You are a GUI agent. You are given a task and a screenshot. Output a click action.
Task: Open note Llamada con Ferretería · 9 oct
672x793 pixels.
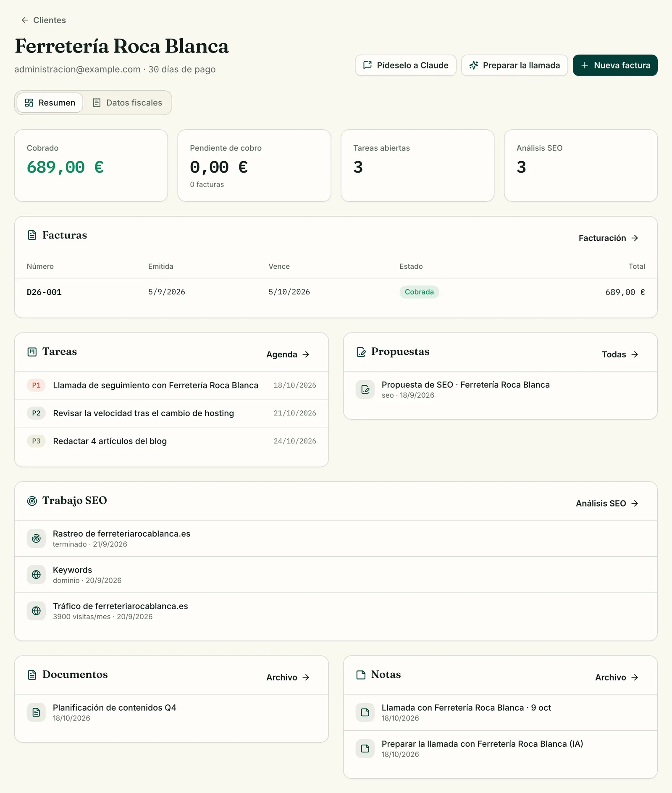pyautogui.click(x=500, y=712)
